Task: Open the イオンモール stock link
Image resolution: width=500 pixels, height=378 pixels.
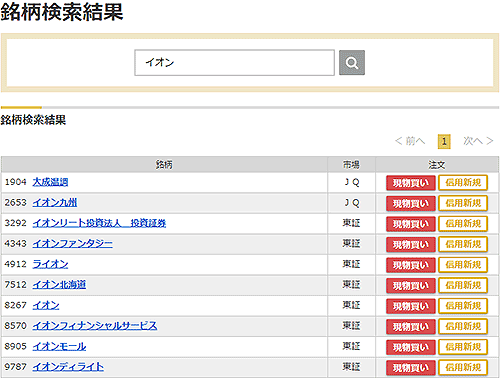Action: pos(59,347)
